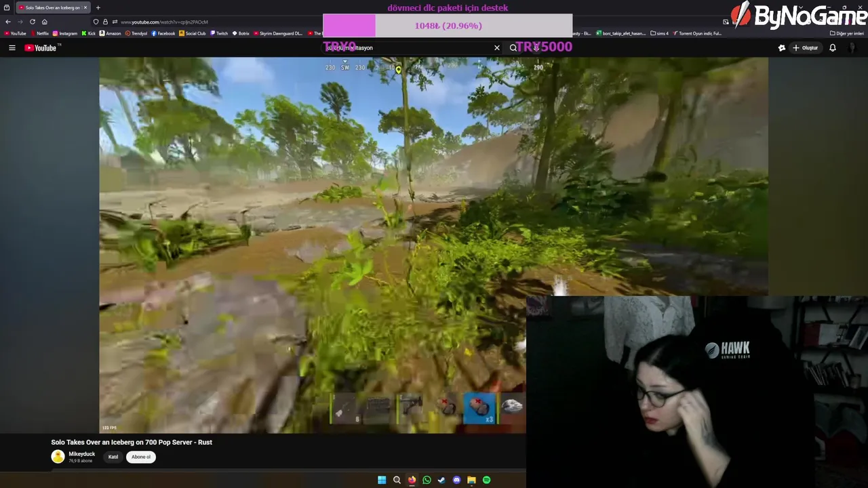Open the Kick bookmark
The image size is (868, 488).
click(89, 33)
